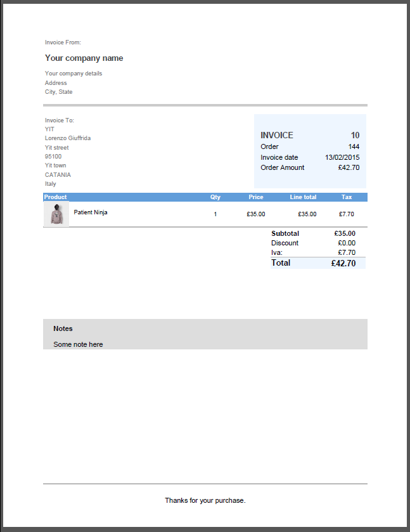This screenshot has width=410, height=532.
Task: Click the Order Amount value £42.70
Action: (349, 167)
